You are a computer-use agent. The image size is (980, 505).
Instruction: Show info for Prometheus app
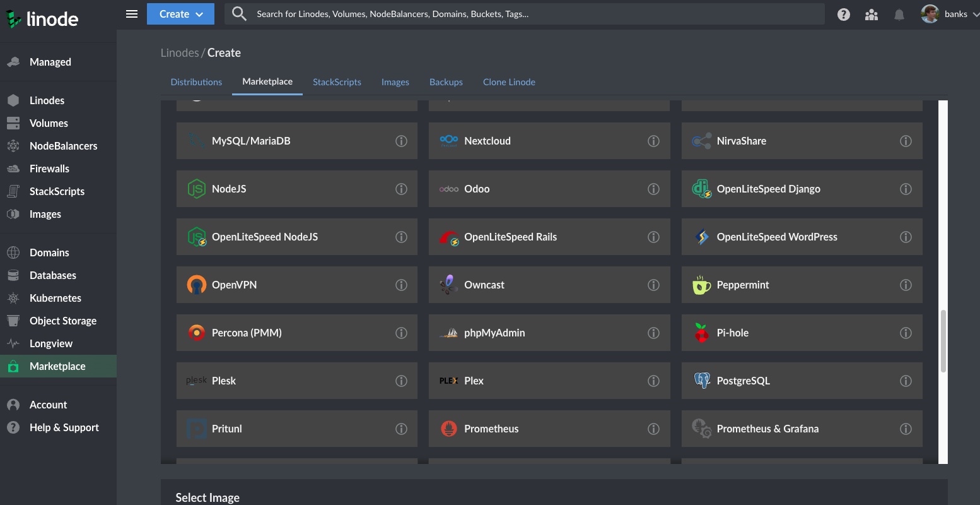coord(653,429)
